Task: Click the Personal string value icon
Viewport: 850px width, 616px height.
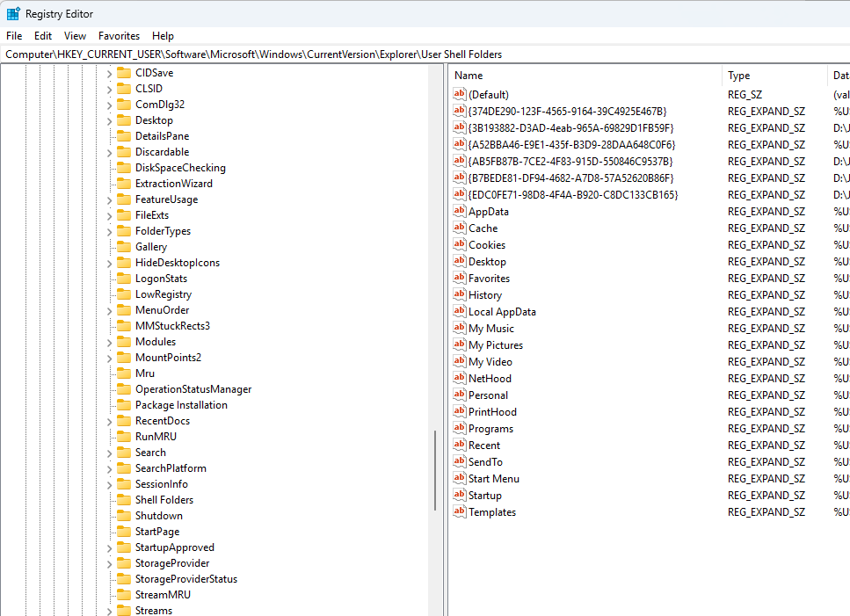Action: [459, 395]
